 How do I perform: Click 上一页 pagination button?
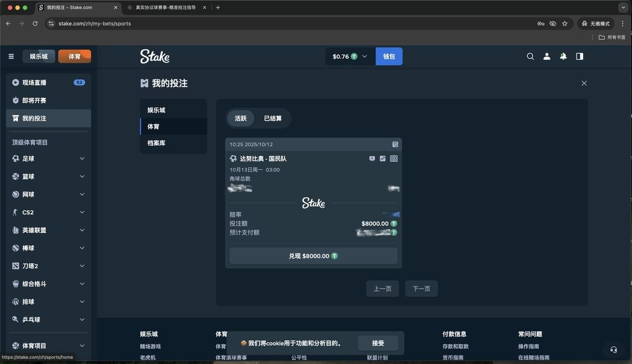[x=382, y=289]
